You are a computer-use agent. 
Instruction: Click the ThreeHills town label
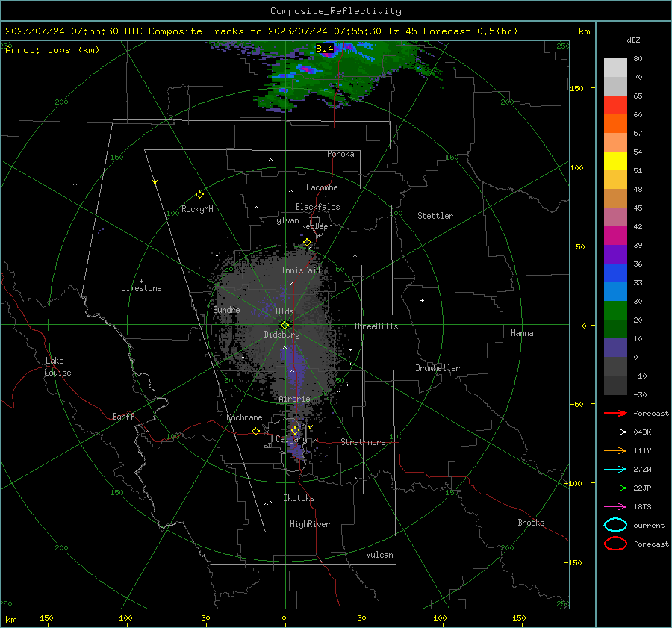click(376, 326)
